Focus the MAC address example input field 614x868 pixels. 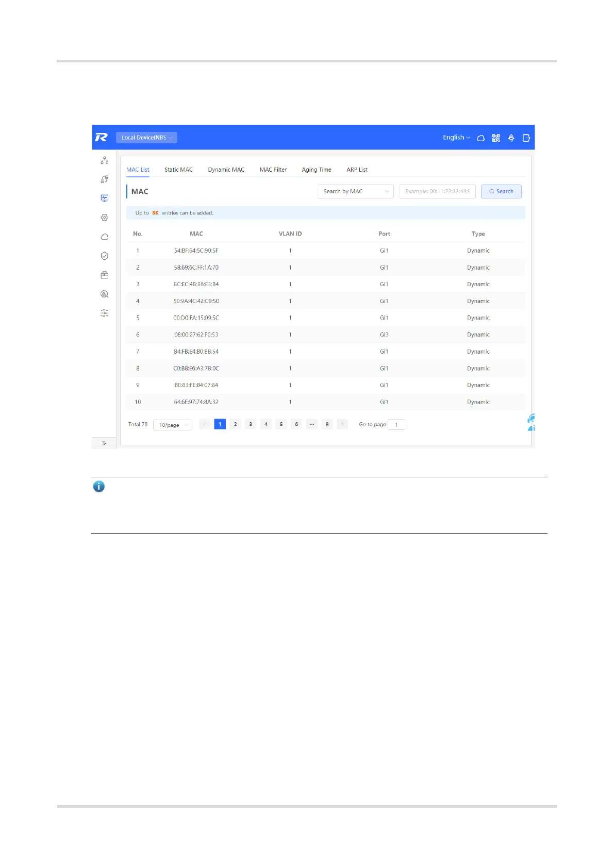pyautogui.click(x=437, y=191)
